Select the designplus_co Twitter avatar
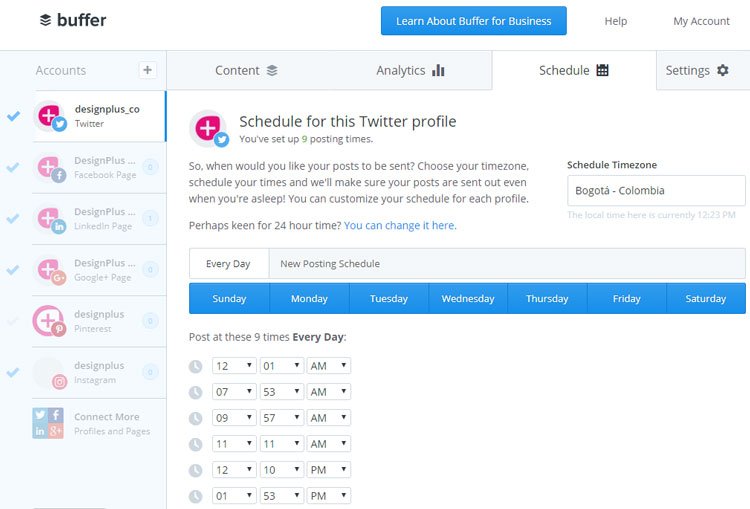 [51, 116]
